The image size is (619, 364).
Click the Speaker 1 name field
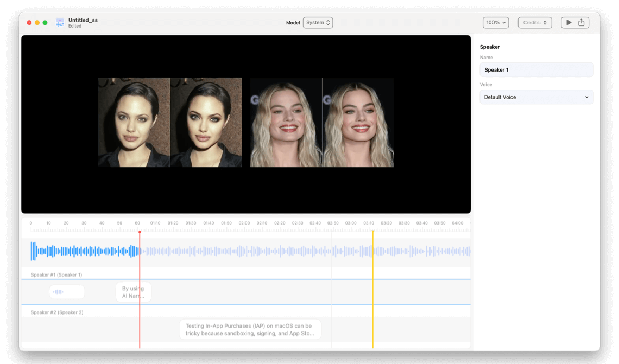pyautogui.click(x=536, y=70)
